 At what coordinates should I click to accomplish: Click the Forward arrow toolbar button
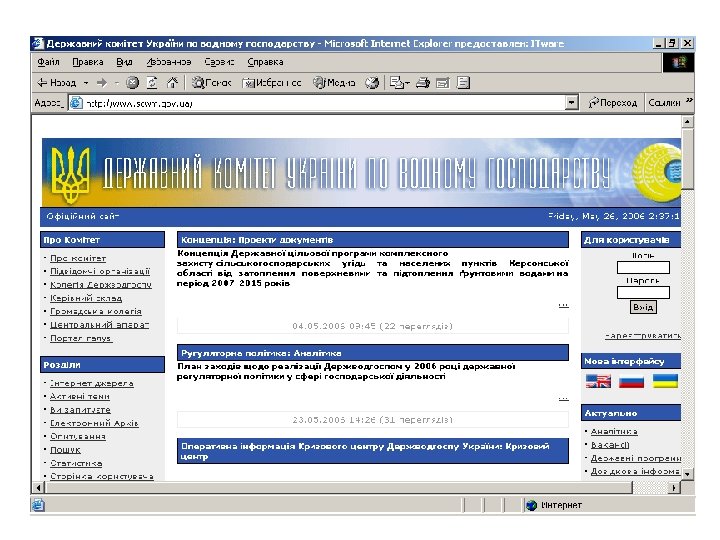[101, 83]
